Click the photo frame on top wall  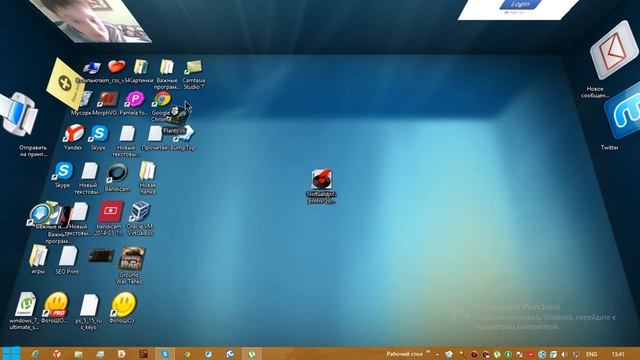[91, 20]
